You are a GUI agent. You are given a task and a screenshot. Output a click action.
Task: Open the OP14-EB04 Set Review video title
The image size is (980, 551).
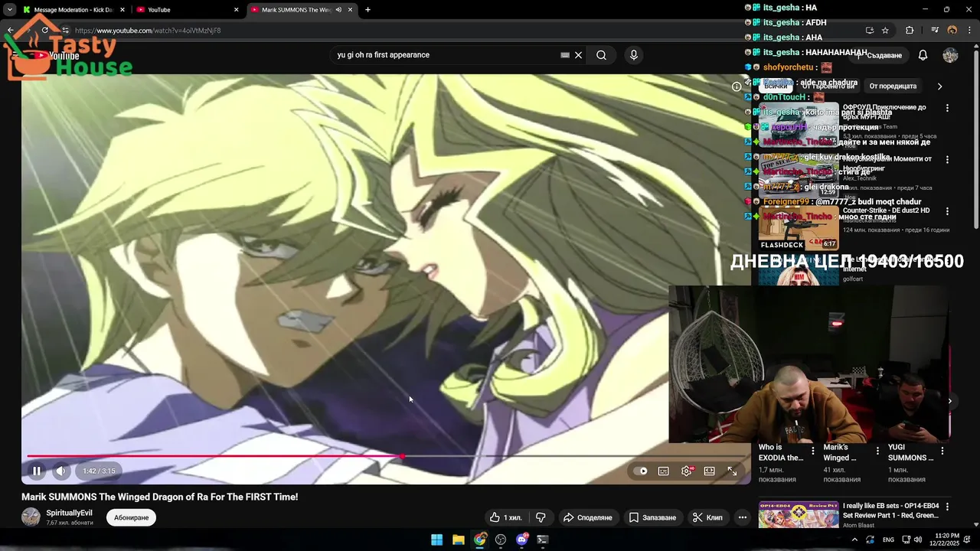point(890,510)
